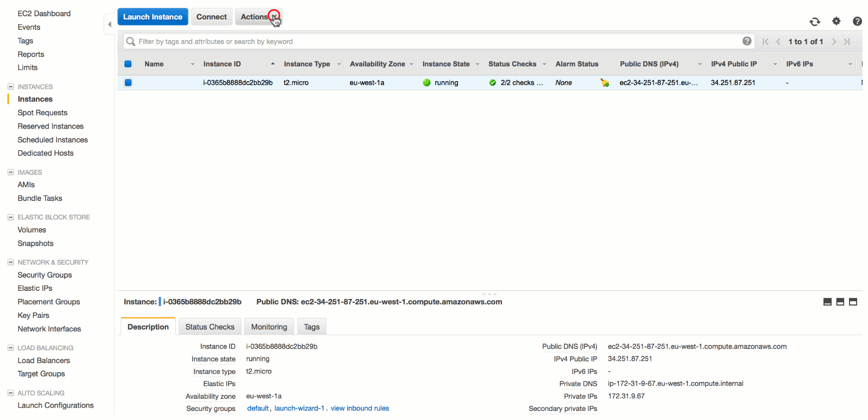Click the instance filter search field
This screenshot has height=420, width=868.
point(434,42)
